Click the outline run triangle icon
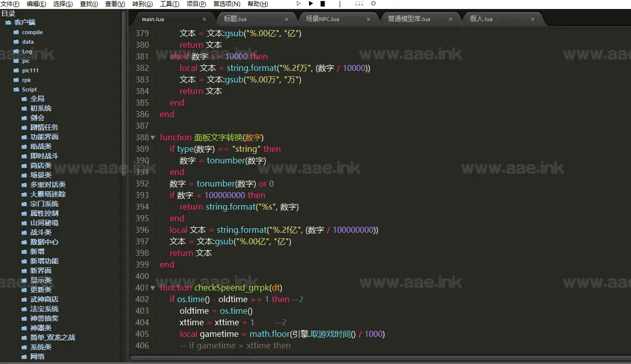The width and height of the screenshot is (631, 364). (298, 4)
